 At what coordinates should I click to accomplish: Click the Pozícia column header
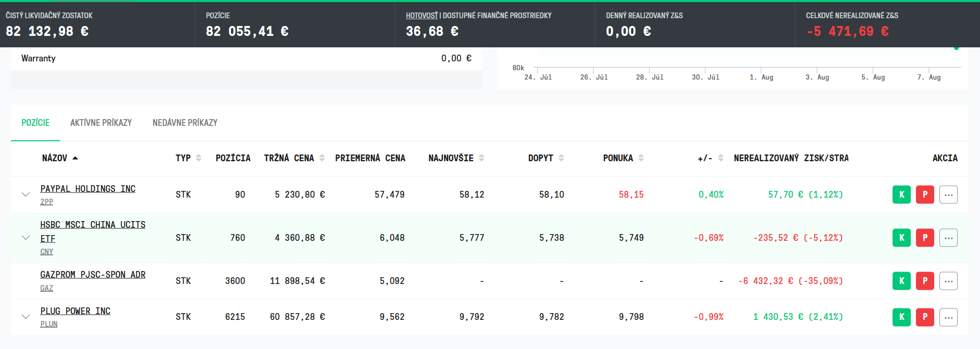[x=233, y=158]
